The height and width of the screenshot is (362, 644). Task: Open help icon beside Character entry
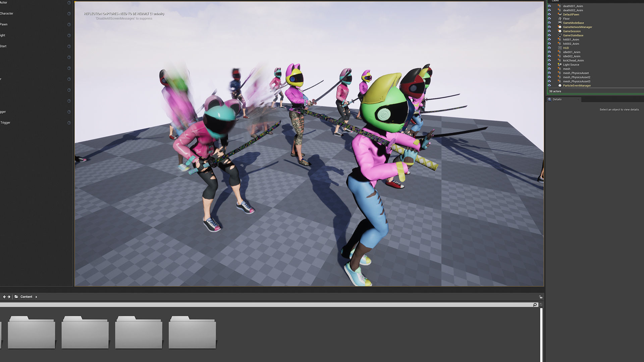69,14
